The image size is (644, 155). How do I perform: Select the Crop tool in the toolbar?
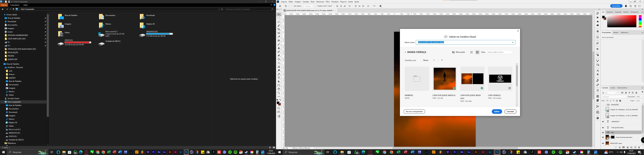(x=279, y=29)
